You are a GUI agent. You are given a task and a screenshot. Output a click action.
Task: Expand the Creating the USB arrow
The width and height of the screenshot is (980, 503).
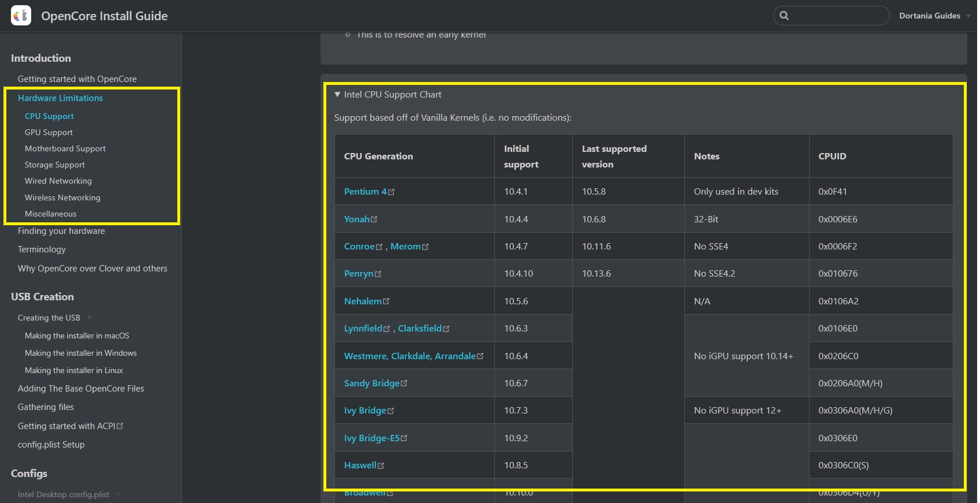(x=90, y=318)
